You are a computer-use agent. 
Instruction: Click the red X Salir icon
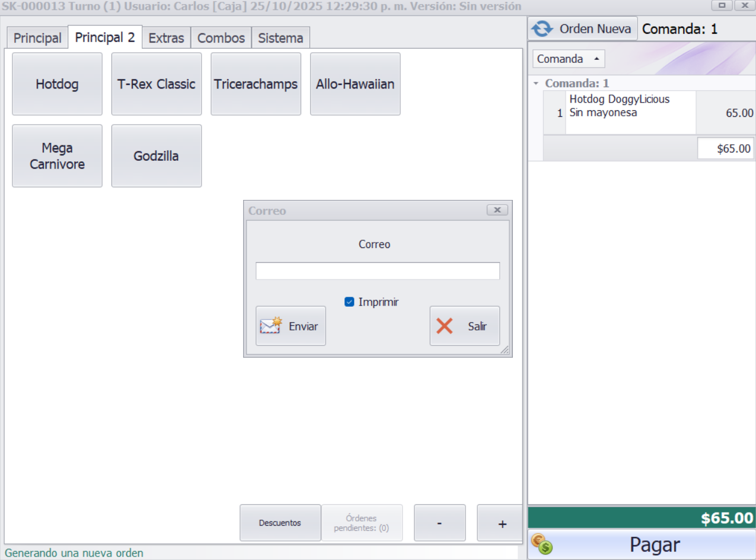pyautogui.click(x=444, y=326)
